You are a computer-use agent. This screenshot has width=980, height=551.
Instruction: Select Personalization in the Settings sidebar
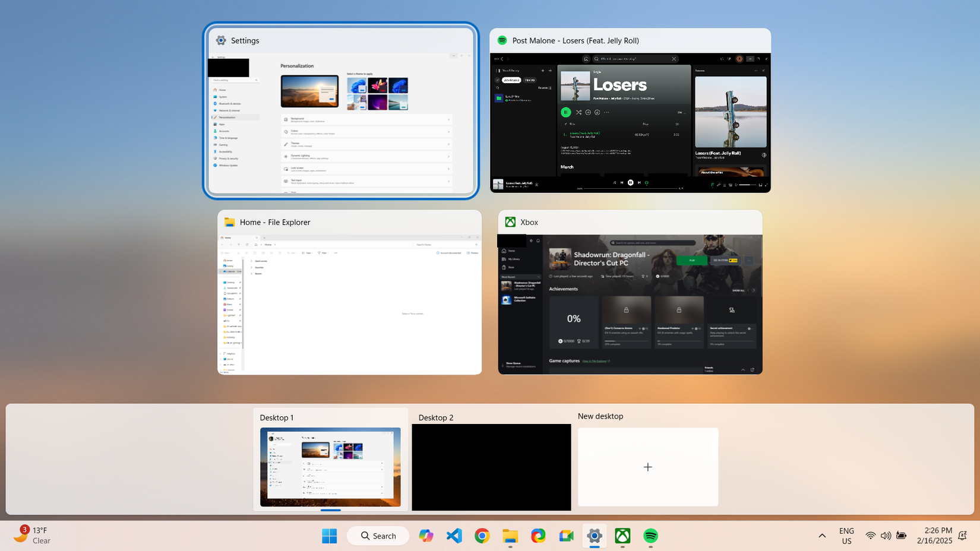227,118
